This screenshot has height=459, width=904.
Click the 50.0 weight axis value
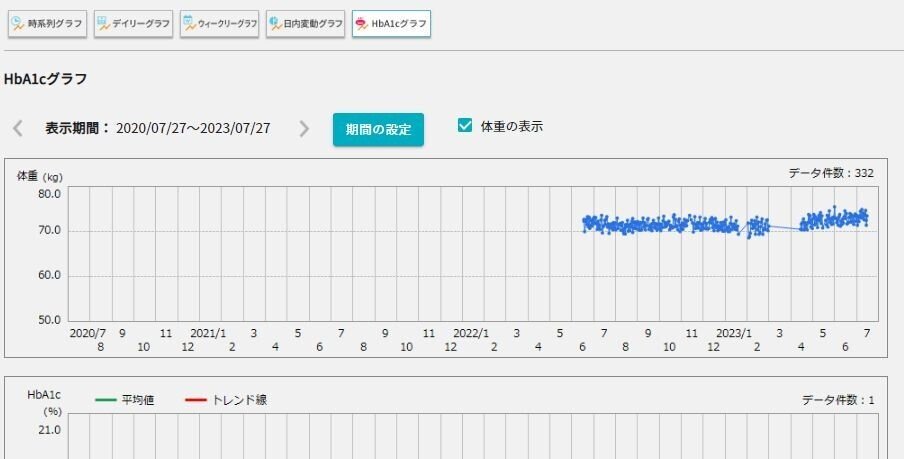pos(50,320)
